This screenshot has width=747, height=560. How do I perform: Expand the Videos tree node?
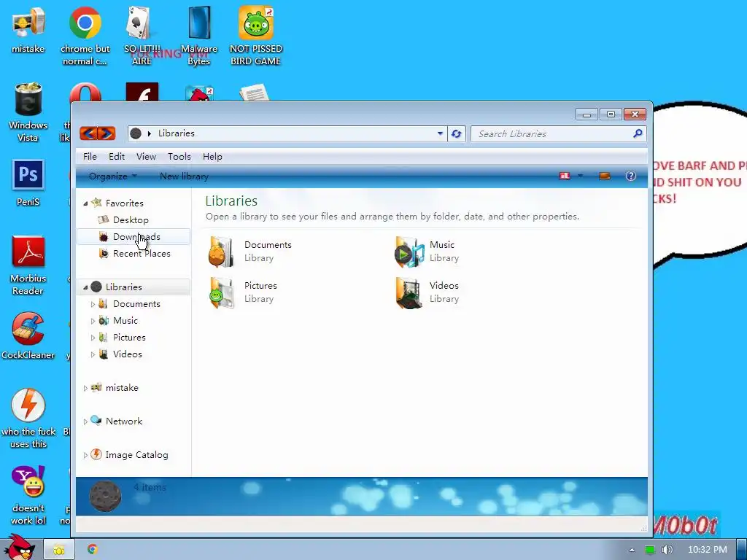93,354
